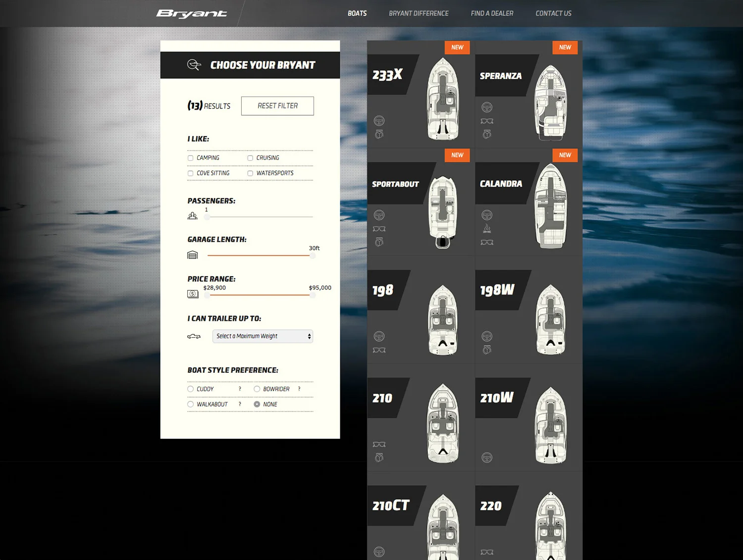743x560 pixels.
Task: Go to Find a Dealer
Action: 492,13
